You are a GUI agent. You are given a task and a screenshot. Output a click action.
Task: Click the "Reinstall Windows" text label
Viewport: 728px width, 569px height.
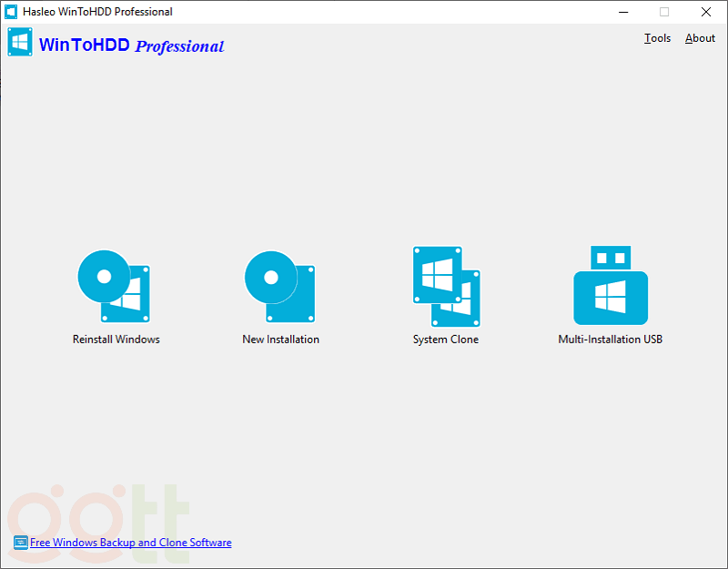tap(116, 340)
